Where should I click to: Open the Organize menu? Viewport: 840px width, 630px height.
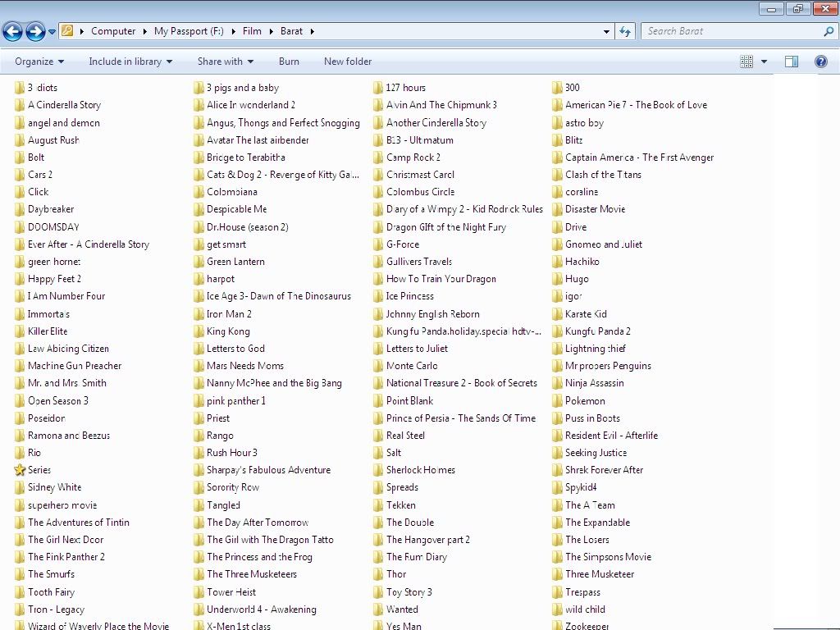[x=39, y=62]
